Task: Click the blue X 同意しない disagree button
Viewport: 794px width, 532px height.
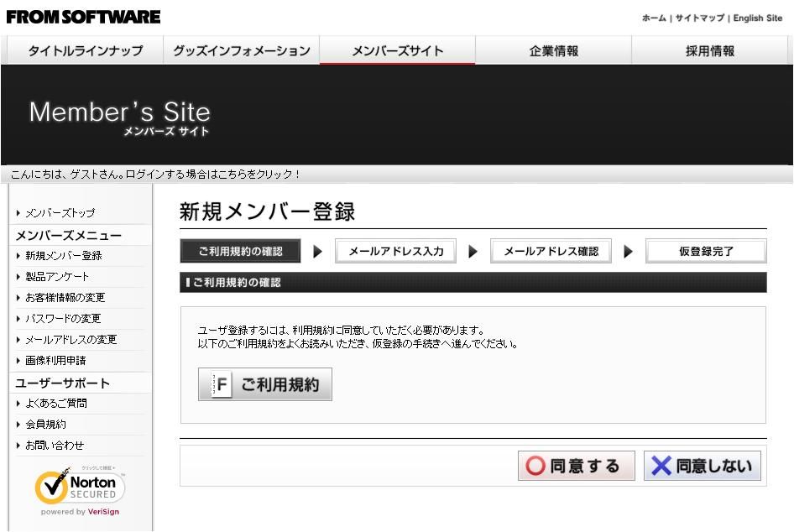Action: click(703, 466)
